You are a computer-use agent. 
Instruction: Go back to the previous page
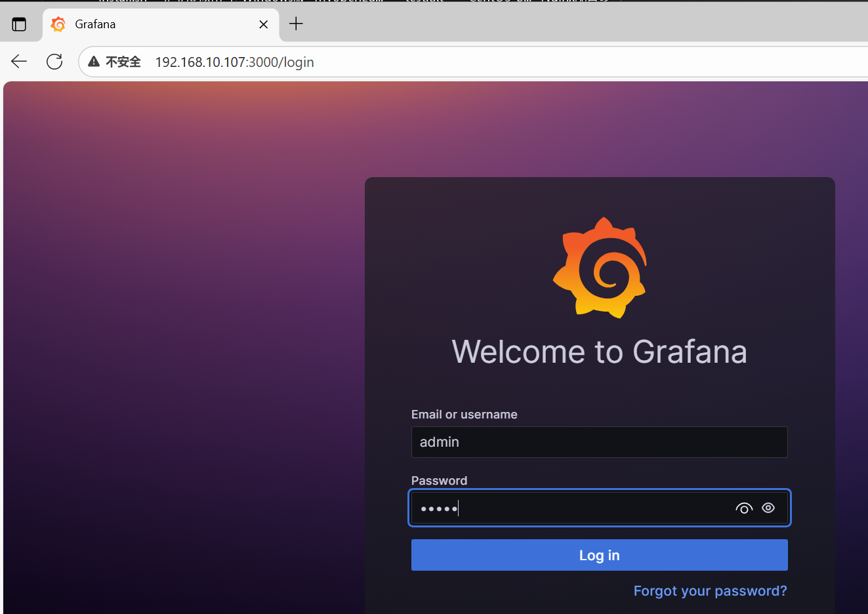(x=19, y=62)
